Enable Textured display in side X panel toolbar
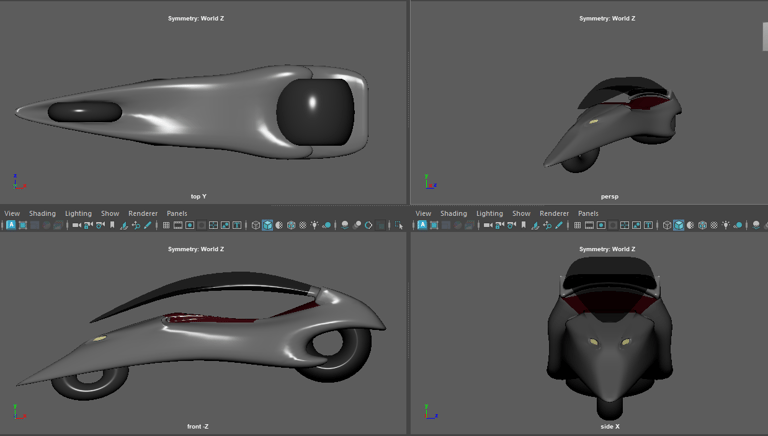 tap(714, 225)
